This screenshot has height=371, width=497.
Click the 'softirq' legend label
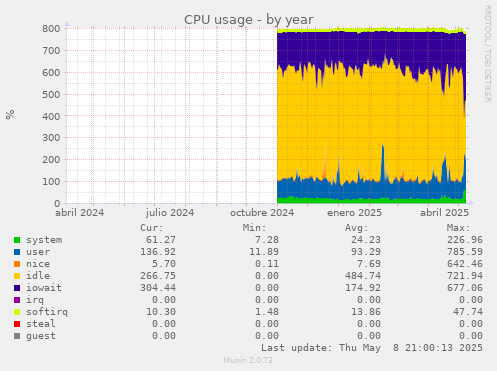(47, 312)
